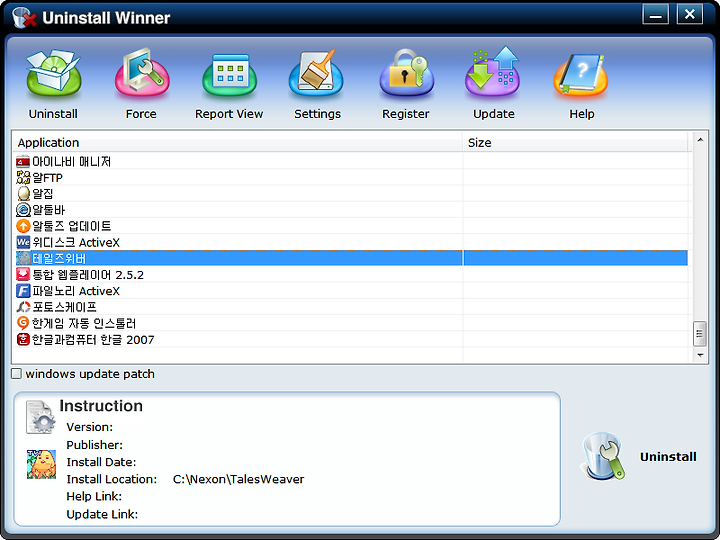Screen dimensions: 720x540
Task: Click the 한게임 자동 인스톨러 G icon
Action: pos(23,323)
